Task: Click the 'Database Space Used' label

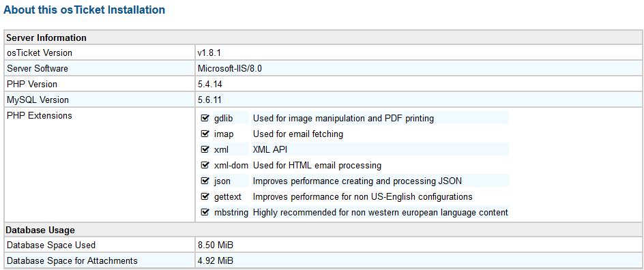Action: [51, 245]
